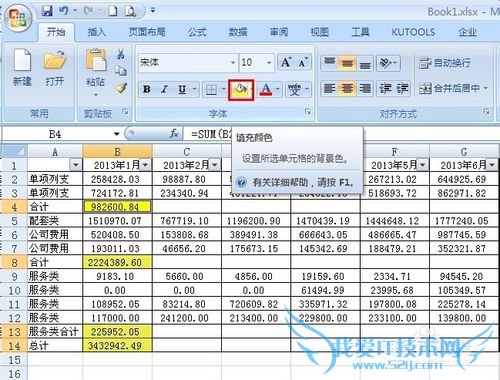Select column B header

click(x=117, y=152)
